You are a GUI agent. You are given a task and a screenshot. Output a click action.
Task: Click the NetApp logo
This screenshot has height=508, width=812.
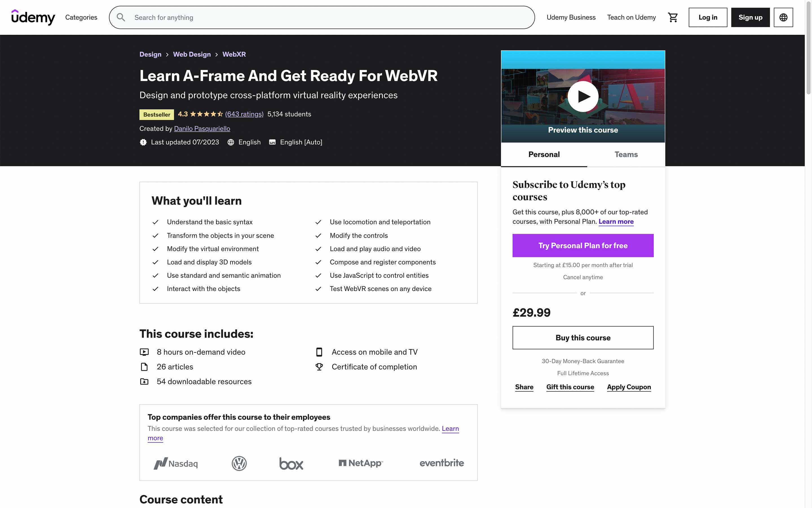361,463
